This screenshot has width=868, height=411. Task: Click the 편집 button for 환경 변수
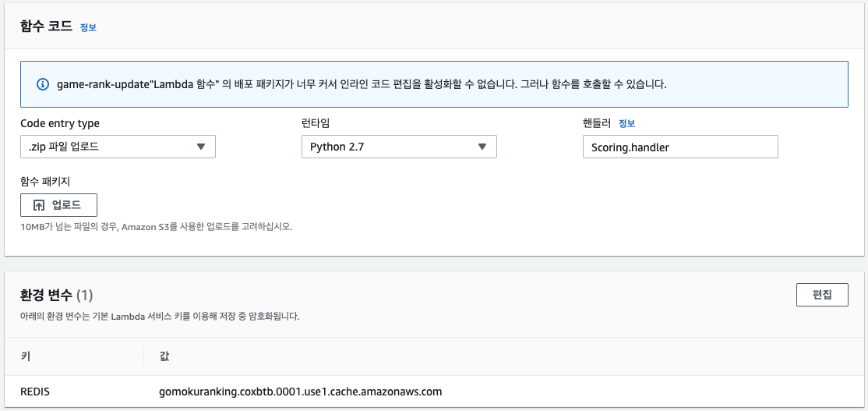[822, 295]
